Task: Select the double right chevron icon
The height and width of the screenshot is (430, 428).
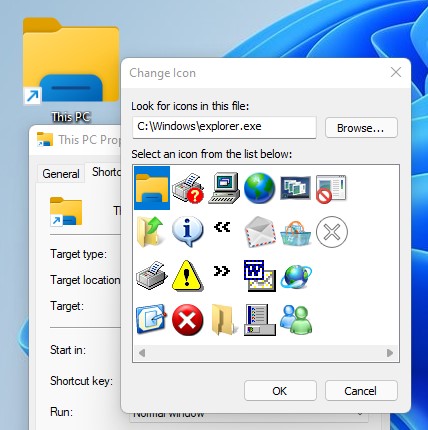Action: (x=222, y=271)
